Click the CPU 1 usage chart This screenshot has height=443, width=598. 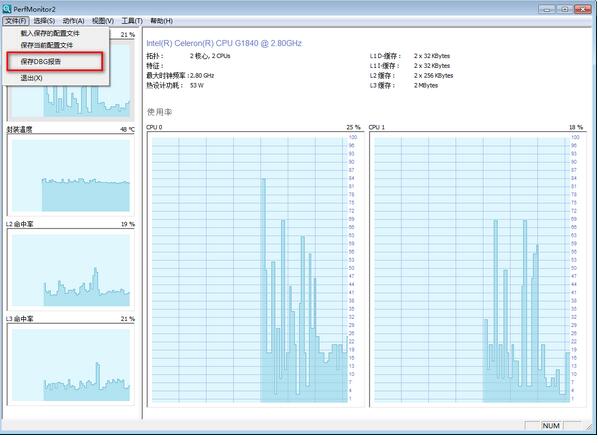[478, 270]
